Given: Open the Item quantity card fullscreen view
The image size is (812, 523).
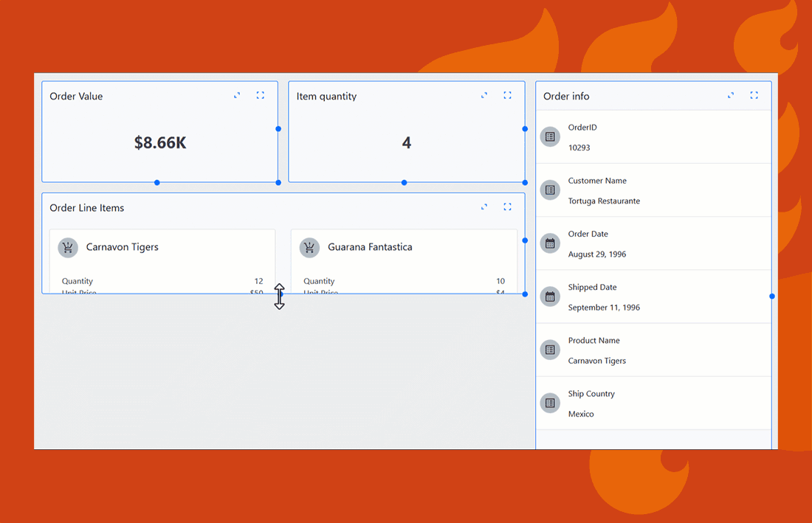Looking at the screenshot, I should tap(507, 95).
